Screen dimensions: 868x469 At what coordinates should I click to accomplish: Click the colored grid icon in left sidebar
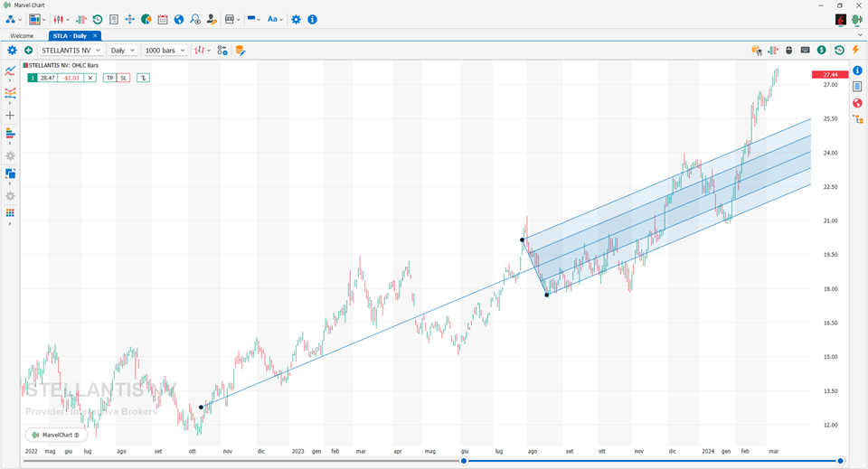10,213
